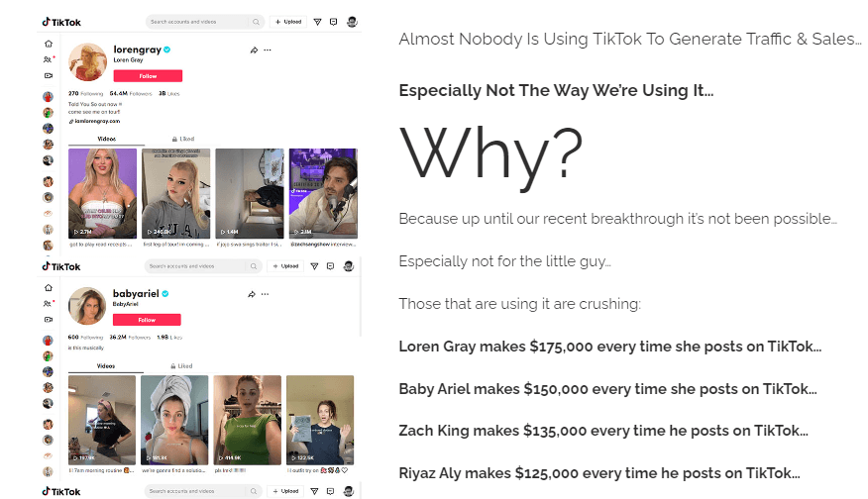Image resolution: width=868 pixels, height=499 pixels.
Task: Switch to the Liked tab on lorengray's profile
Action: [x=183, y=140]
